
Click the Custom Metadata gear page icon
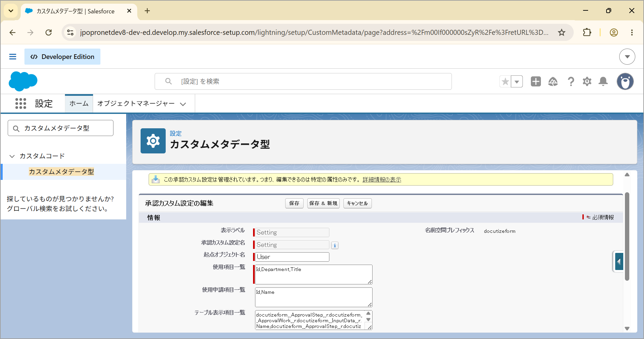pyautogui.click(x=153, y=141)
